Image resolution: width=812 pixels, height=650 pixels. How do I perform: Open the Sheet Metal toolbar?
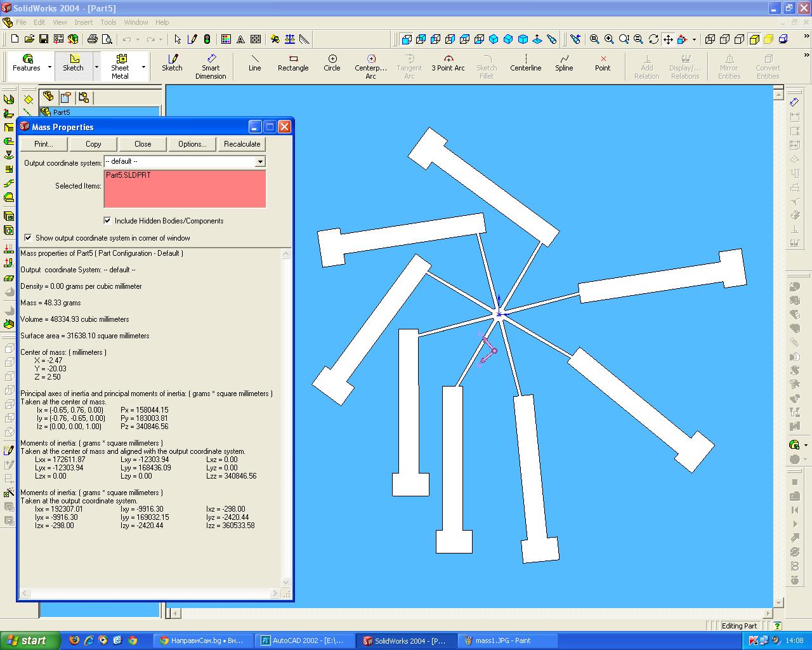tap(120, 66)
